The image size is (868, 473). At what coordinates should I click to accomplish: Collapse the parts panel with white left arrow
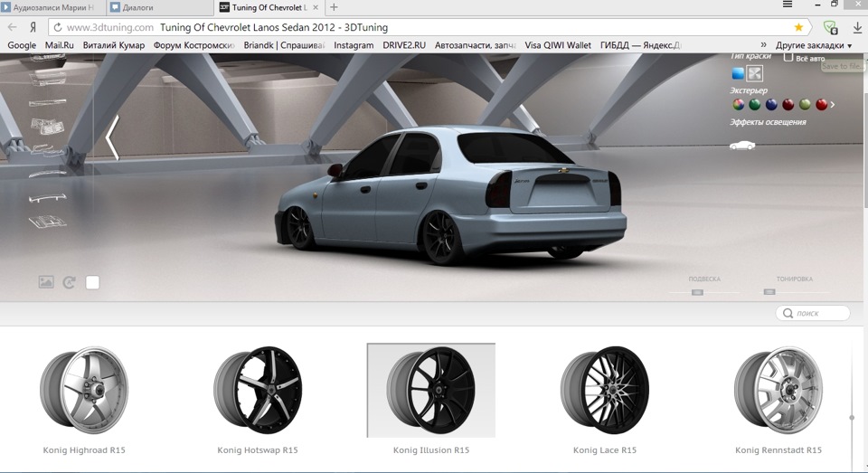(x=112, y=137)
